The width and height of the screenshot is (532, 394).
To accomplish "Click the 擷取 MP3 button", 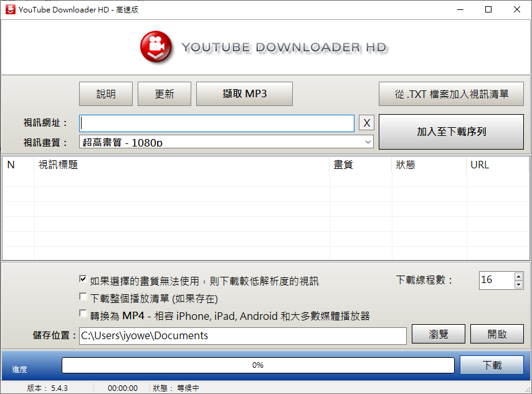I will [244, 94].
